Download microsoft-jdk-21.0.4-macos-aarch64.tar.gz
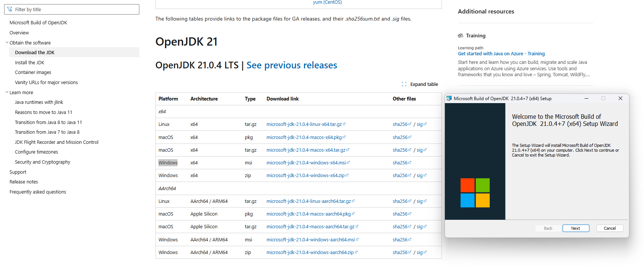 click(x=313, y=227)
